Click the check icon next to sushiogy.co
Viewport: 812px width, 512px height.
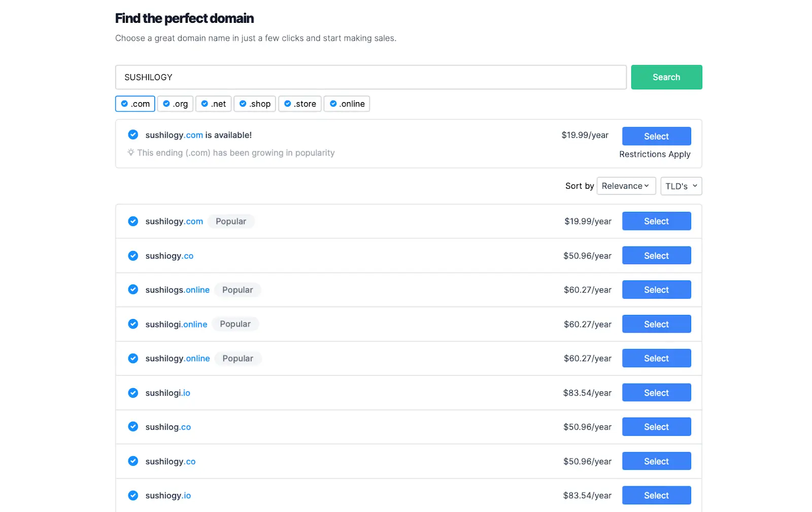coord(133,255)
